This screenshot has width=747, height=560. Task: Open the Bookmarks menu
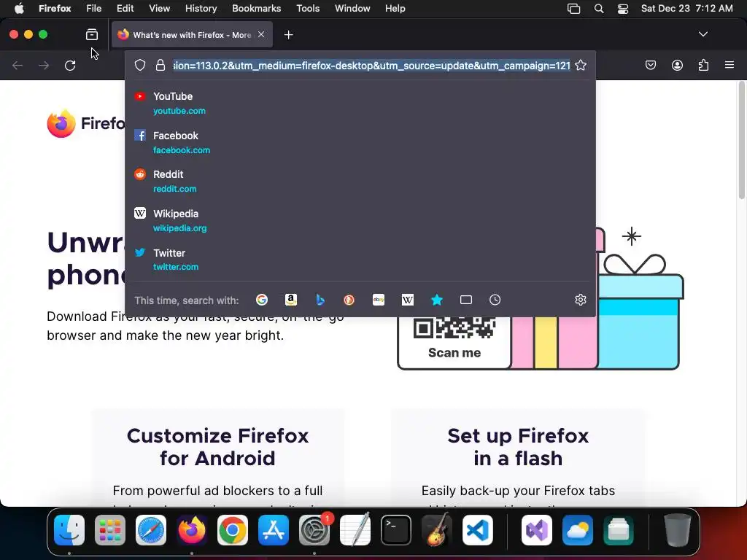(256, 8)
